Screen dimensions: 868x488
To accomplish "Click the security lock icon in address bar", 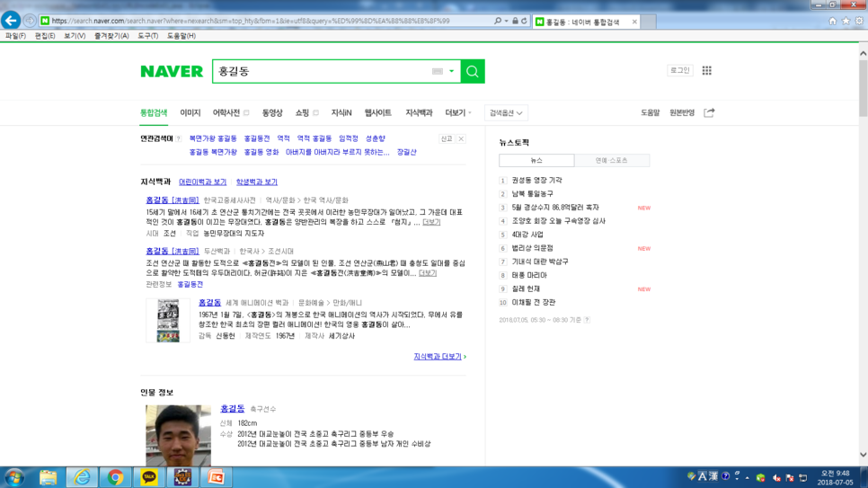I will pos(515,21).
